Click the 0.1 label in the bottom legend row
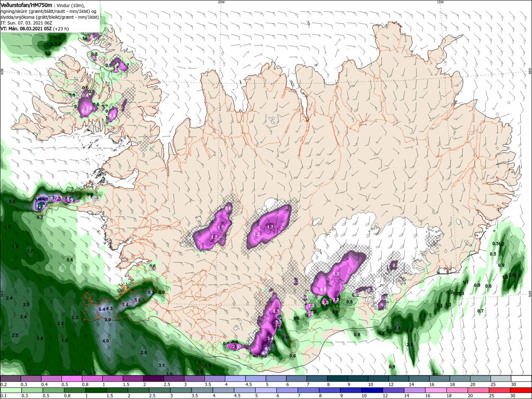Screen dimensions: 532x399 tap(3, 396)
